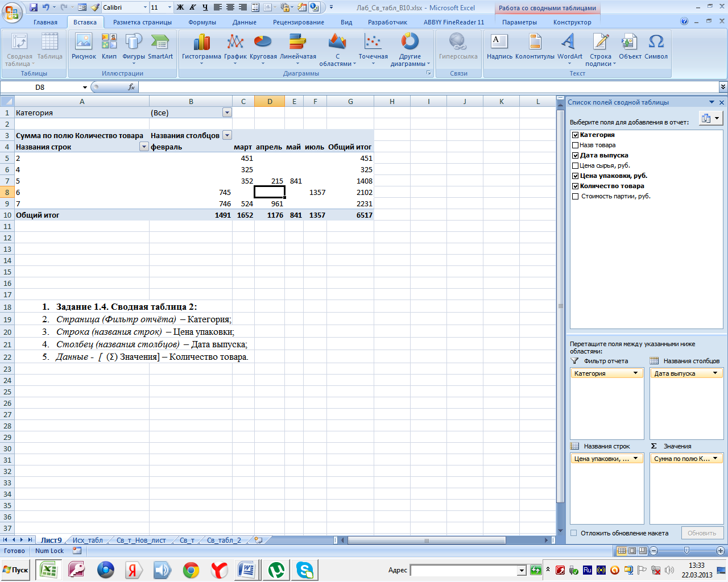Click the zoom out minus button
This screenshot has height=582, width=728.
[x=653, y=551]
